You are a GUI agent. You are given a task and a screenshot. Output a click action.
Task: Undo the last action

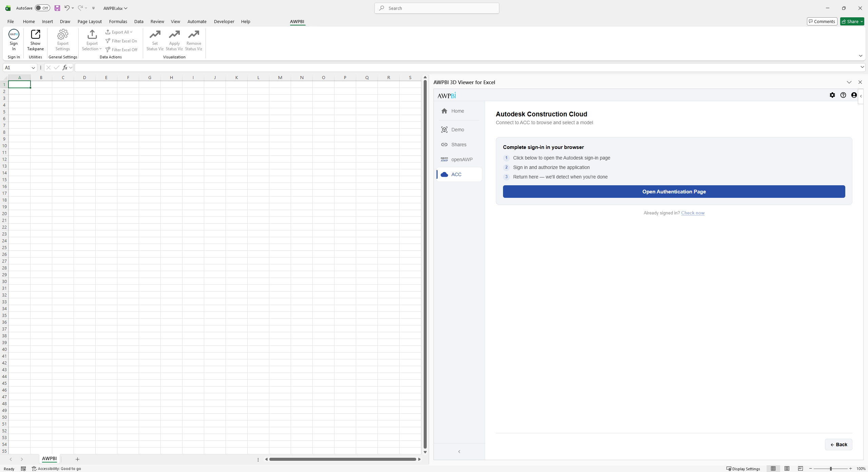point(67,8)
